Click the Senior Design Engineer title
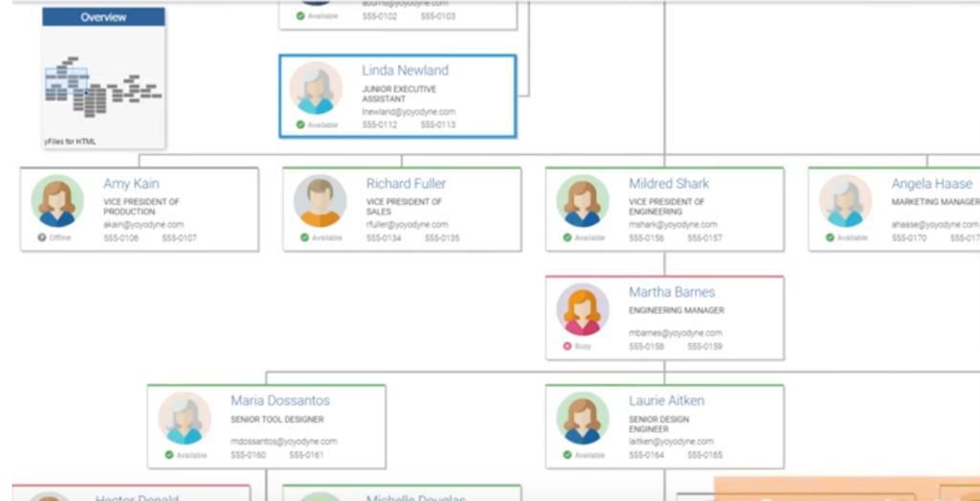The image size is (980, 501). tap(658, 424)
